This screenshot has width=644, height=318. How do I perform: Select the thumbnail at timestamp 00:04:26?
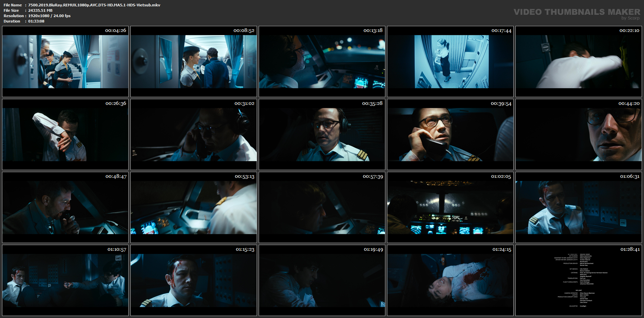tap(65, 62)
